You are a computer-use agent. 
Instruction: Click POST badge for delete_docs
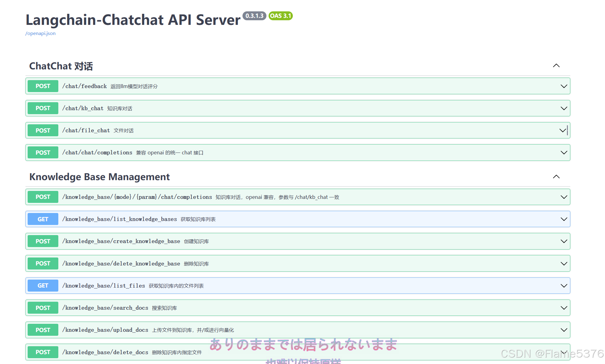tap(43, 352)
